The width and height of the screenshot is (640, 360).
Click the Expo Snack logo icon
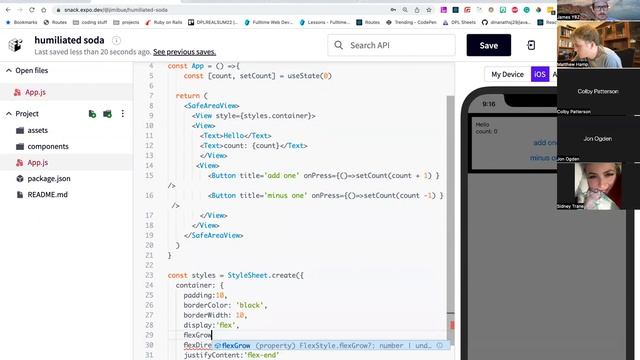pos(16,44)
